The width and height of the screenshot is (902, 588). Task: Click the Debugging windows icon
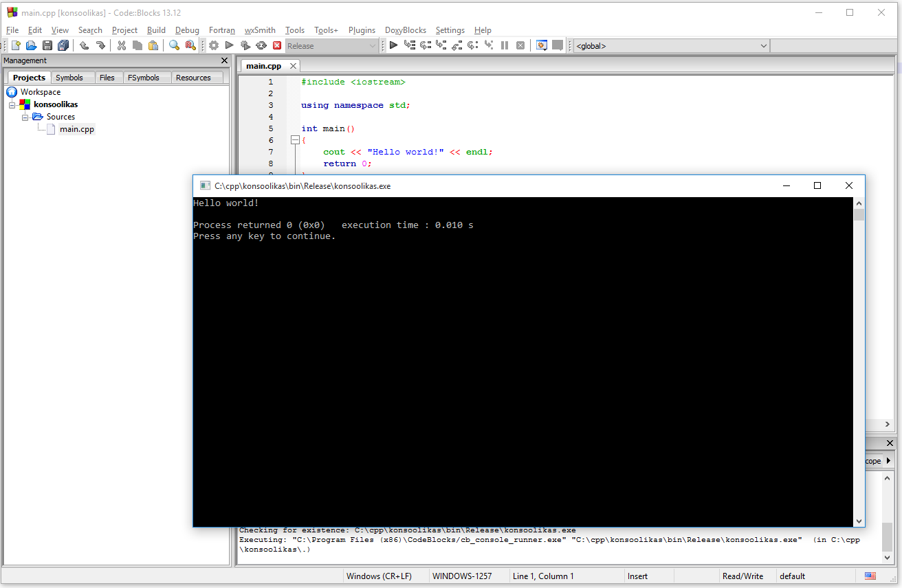point(541,45)
